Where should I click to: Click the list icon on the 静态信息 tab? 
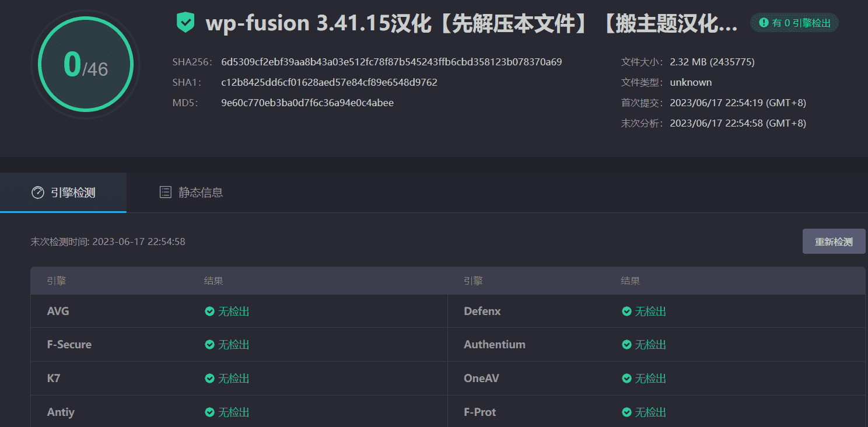pos(166,192)
